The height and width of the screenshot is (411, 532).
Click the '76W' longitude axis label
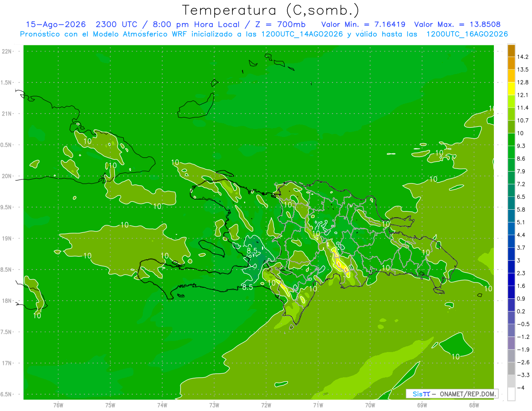point(58,406)
